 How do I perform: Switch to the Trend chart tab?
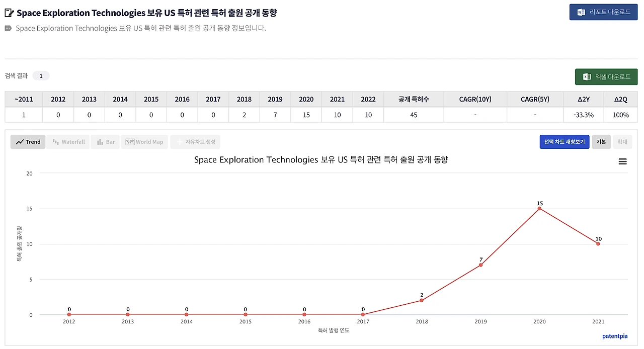coord(28,142)
